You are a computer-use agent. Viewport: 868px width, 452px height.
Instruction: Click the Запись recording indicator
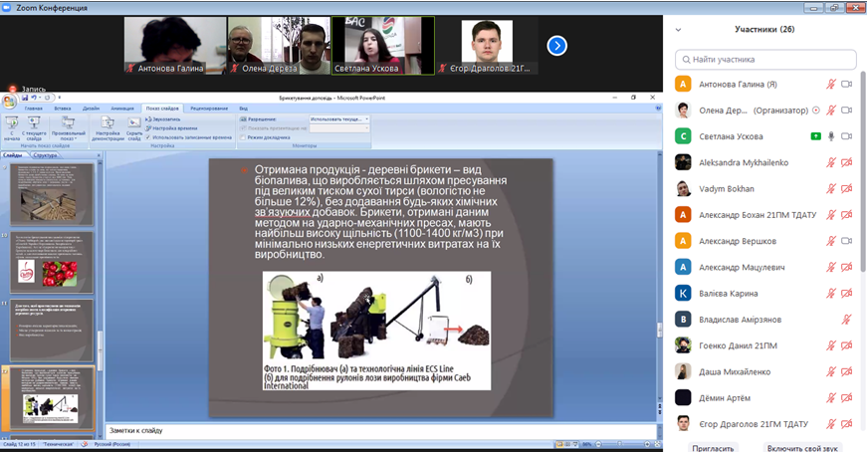coord(27,89)
